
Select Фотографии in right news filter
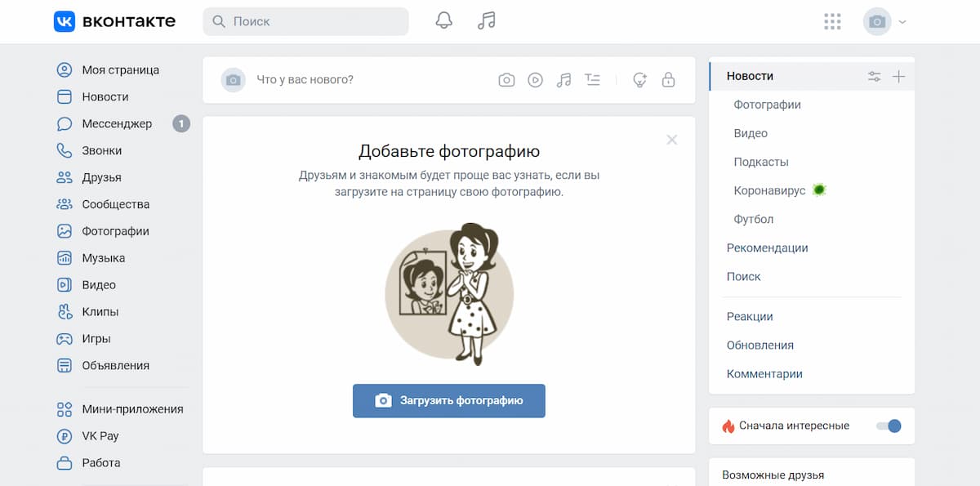pyautogui.click(x=767, y=105)
